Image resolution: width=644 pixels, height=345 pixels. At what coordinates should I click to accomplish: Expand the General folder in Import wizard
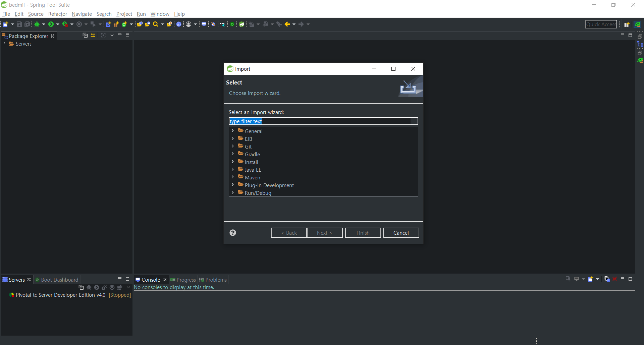click(233, 131)
